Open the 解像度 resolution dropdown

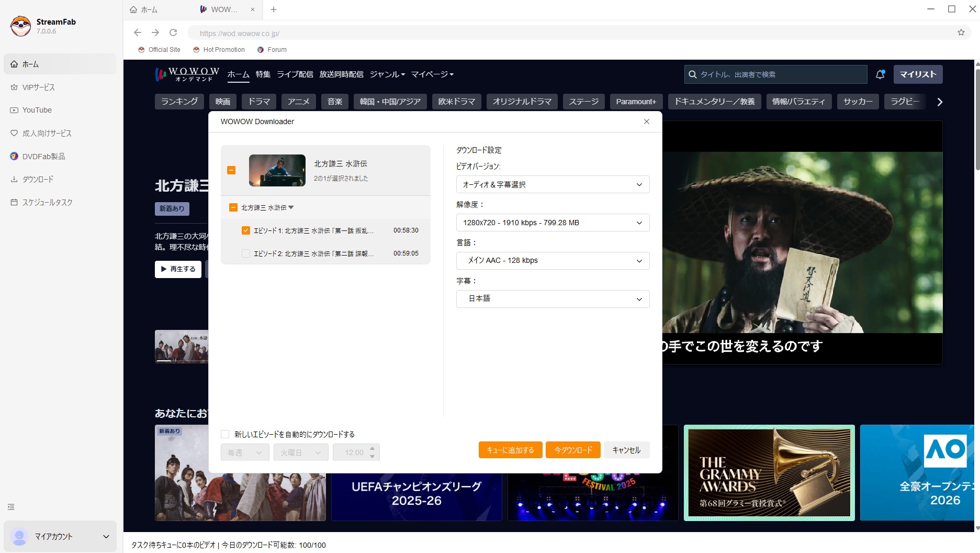552,223
